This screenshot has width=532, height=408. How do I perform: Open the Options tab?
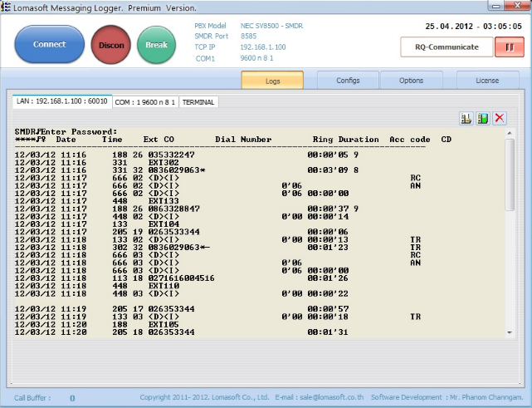tap(411, 81)
